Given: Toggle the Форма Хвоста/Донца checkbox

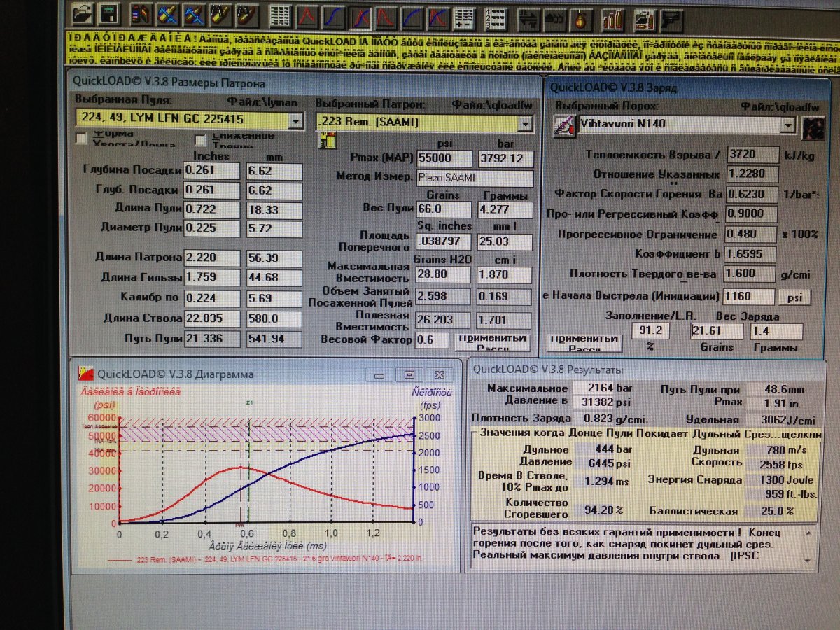Looking at the screenshot, I should [81, 139].
